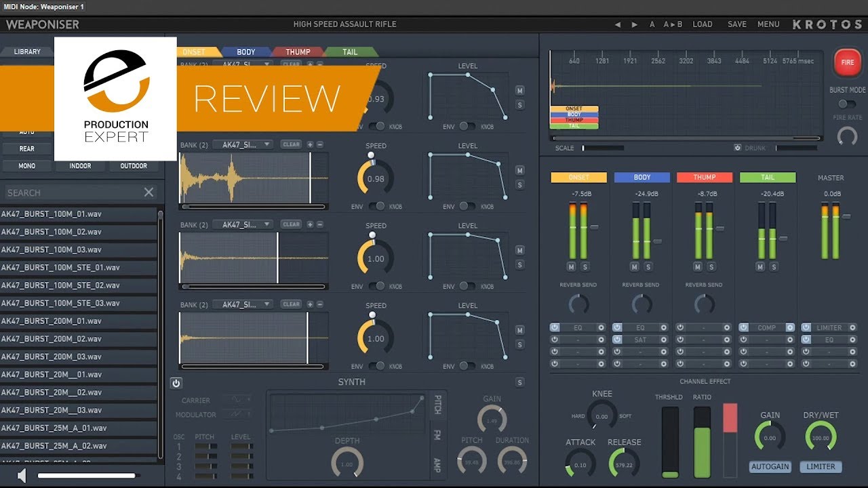Adjust the compressor THRSHLD slider
868x488 pixels.
pyautogui.click(x=670, y=442)
